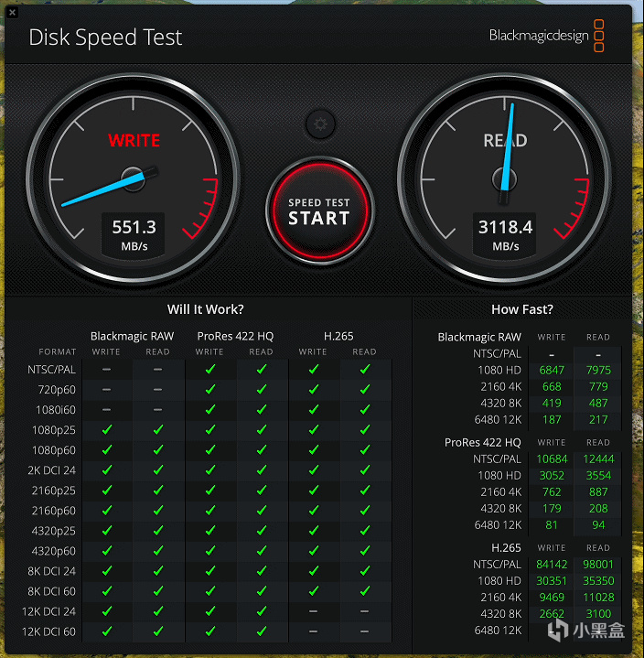
Task: Click H.265 1080 HD write value 30351
Action: click(x=552, y=581)
